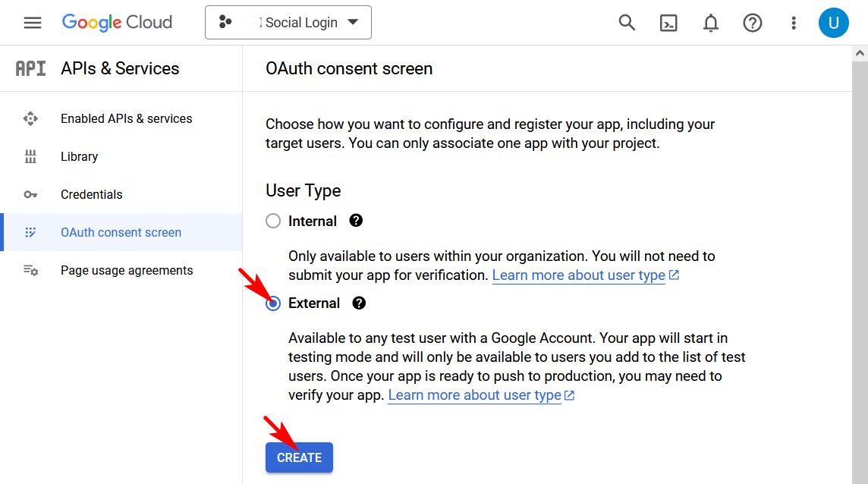Click the External user type help icon

tap(358, 303)
